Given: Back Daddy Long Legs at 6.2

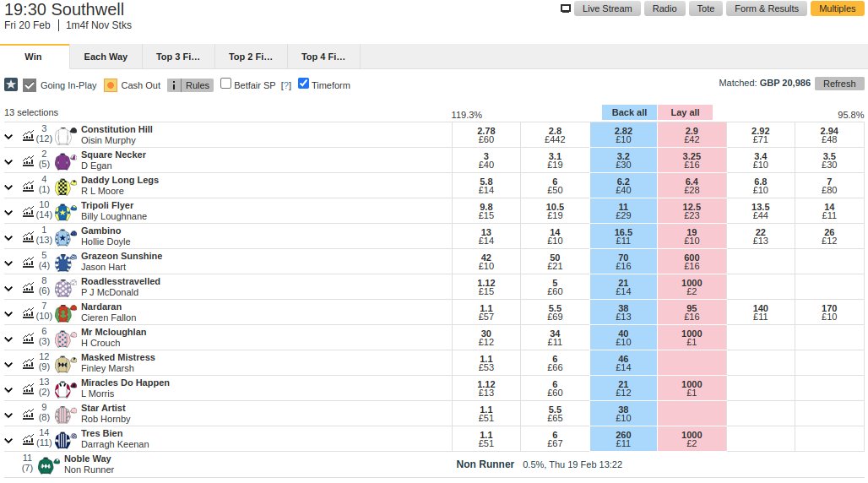Looking at the screenshot, I should pos(623,186).
